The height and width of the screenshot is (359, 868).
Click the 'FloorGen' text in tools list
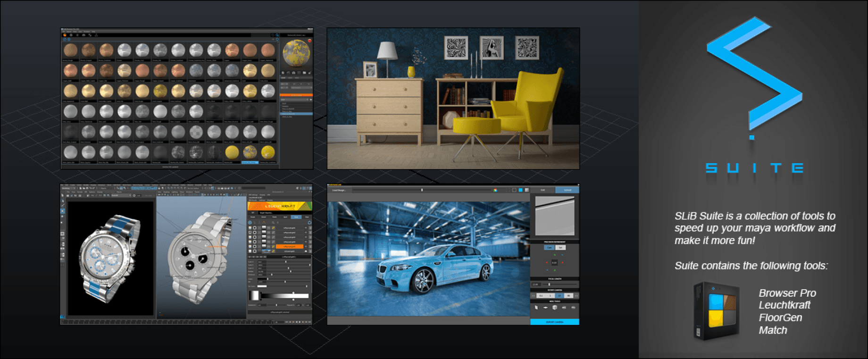click(x=780, y=317)
